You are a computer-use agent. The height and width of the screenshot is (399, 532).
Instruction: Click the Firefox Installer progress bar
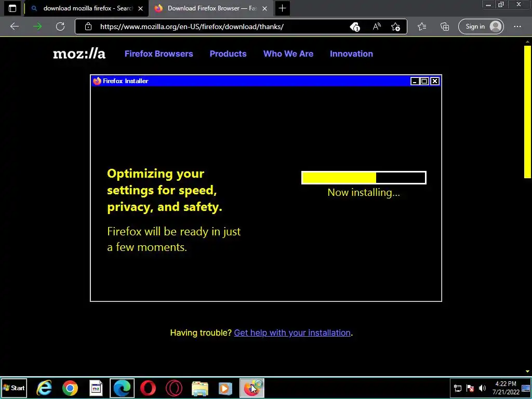[364, 178]
